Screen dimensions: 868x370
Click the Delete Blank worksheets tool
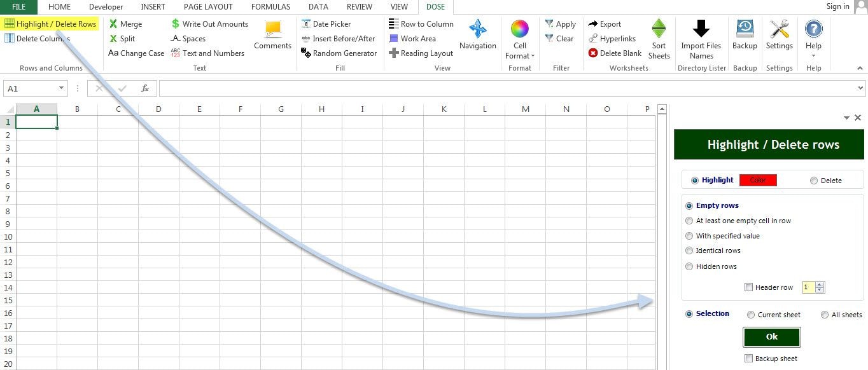coord(615,53)
